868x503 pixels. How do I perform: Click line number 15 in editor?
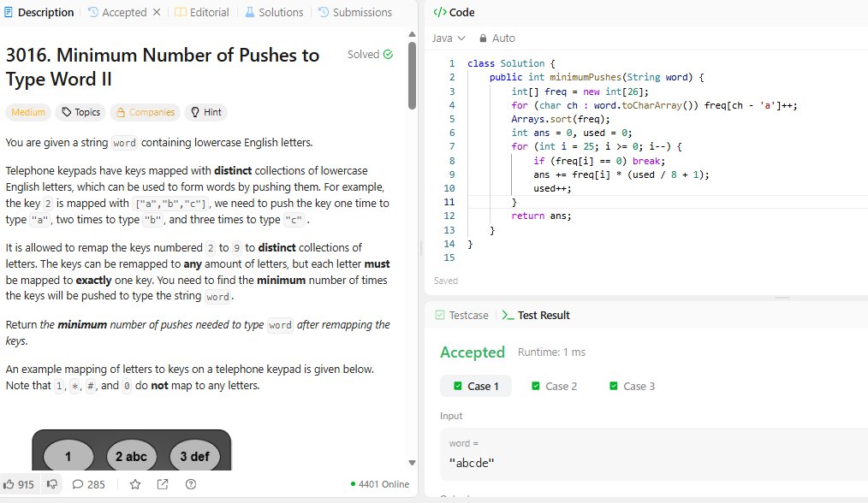(449, 257)
